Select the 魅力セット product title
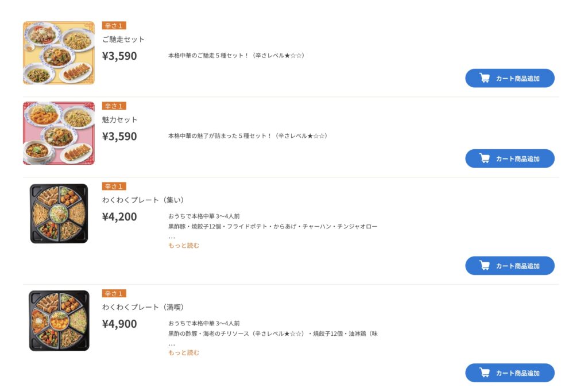Viewport: 588px width, 388px height. tap(120, 120)
